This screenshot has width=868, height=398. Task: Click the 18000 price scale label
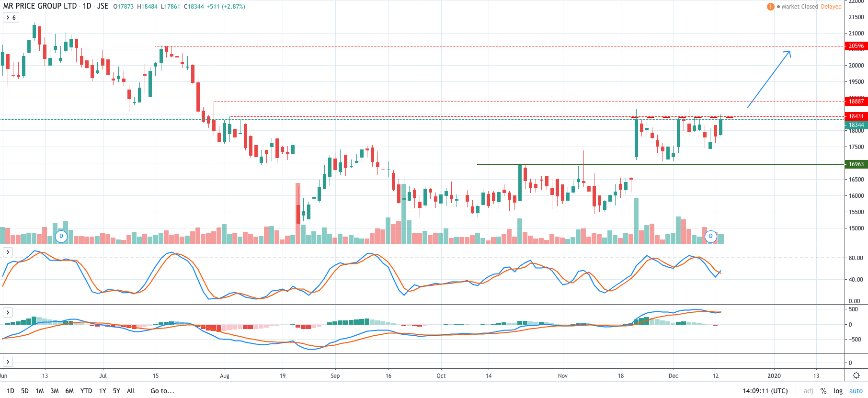(856, 131)
